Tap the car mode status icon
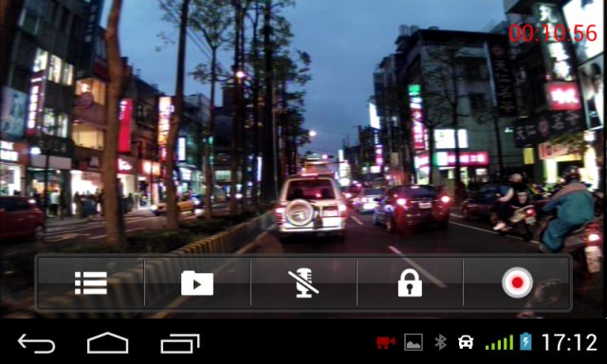The image size is (607, 364). [x=466, y=342]
